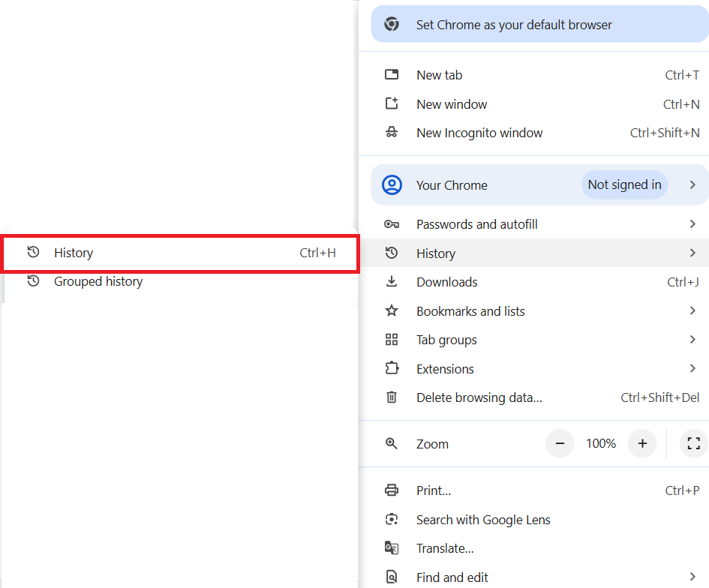
Task: Expand the Bookmarks and lists chevron
Action: [x=692, y=310]
